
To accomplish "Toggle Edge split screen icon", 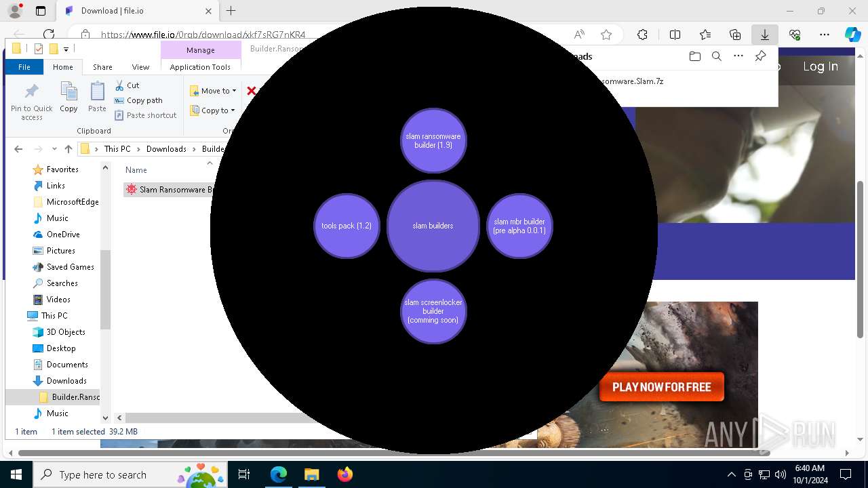I will (x=675, y=35).
